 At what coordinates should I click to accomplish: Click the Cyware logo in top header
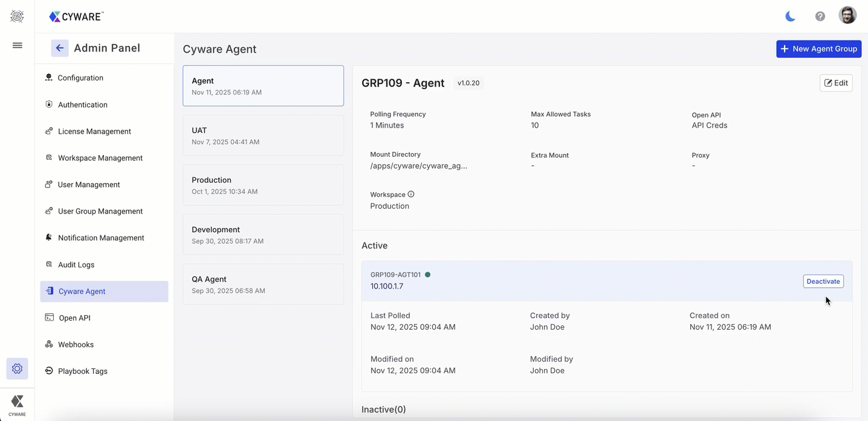pos(76,16)
